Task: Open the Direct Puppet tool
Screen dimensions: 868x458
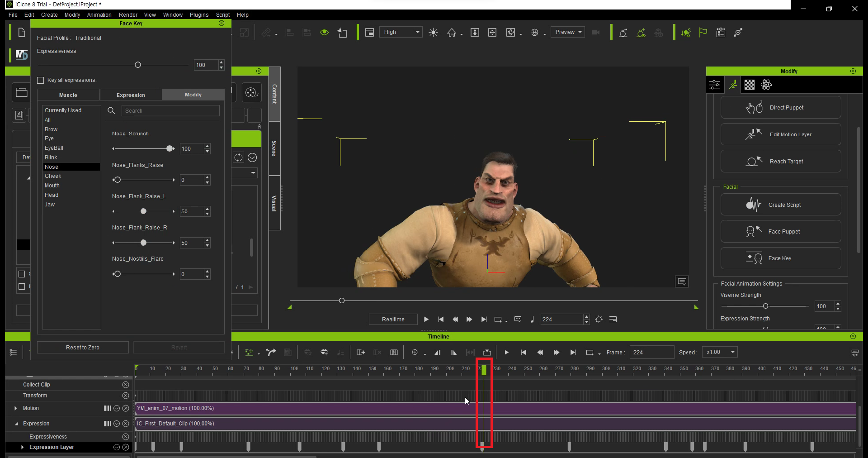Action: (x=780, y=108)
